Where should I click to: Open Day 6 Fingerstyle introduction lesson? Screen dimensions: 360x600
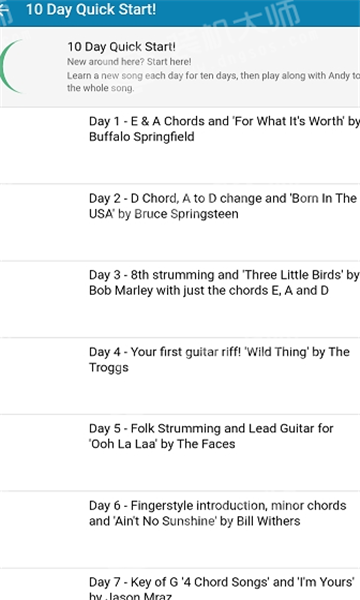tap(180, 530)
